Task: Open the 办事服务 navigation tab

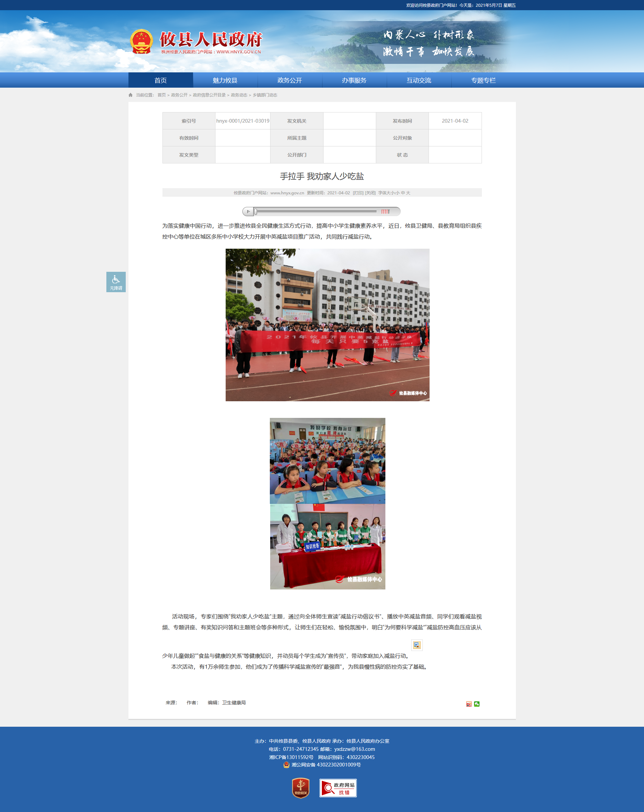Action: coord(354,80)
